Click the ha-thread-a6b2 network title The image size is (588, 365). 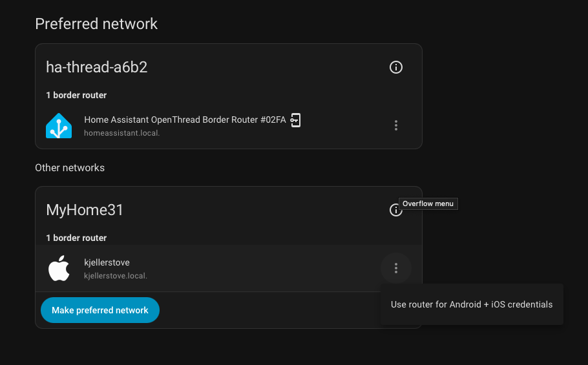click(x=96, y=67)
